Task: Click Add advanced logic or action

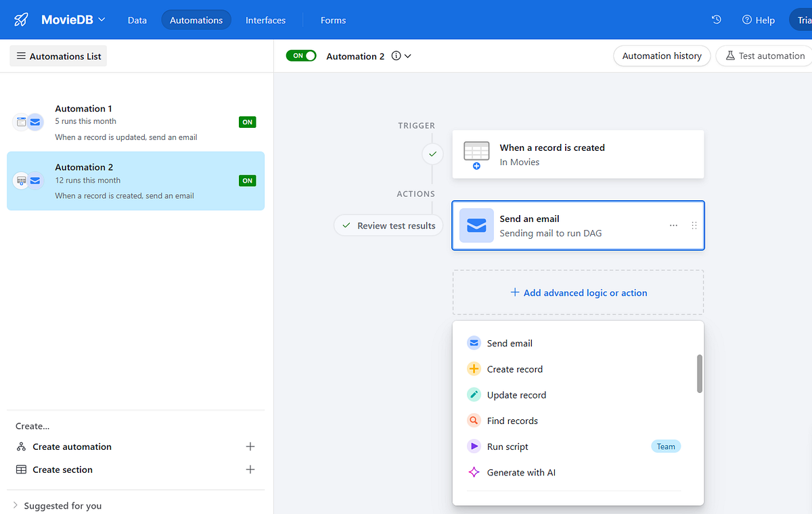Action: 578,292
